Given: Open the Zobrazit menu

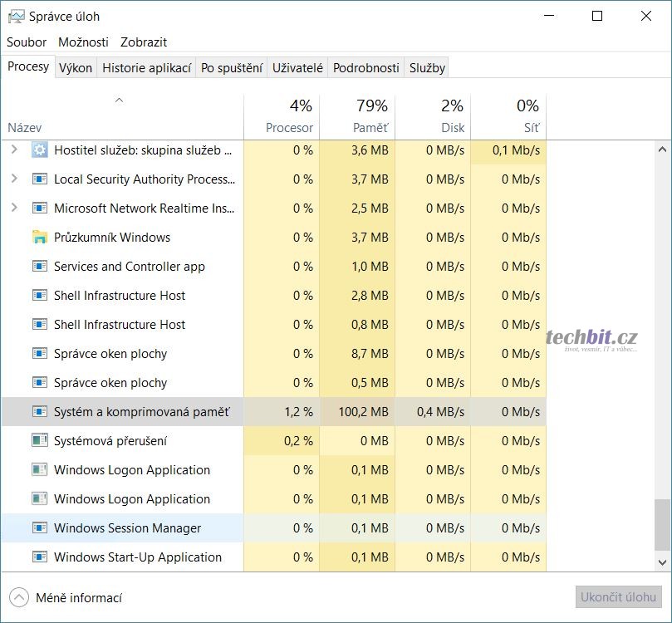Looking at the screenshot, I should pos(144,42).
